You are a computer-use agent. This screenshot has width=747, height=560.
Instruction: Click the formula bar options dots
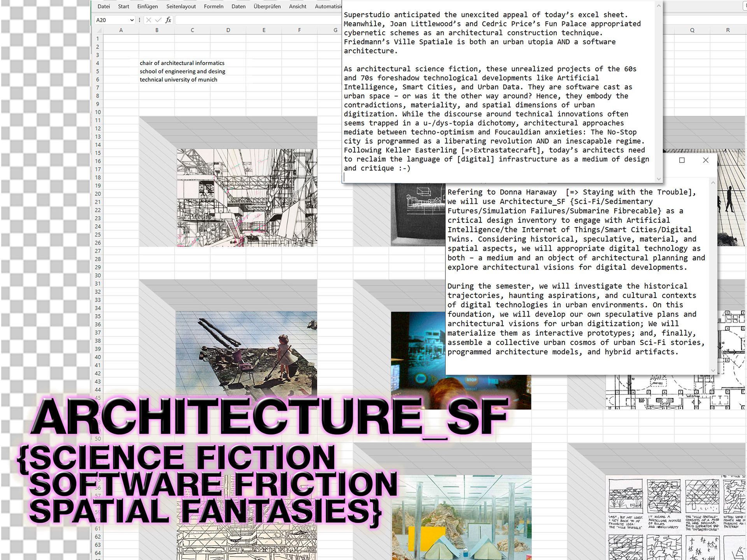pyautogui.click(x=139, y=20)
